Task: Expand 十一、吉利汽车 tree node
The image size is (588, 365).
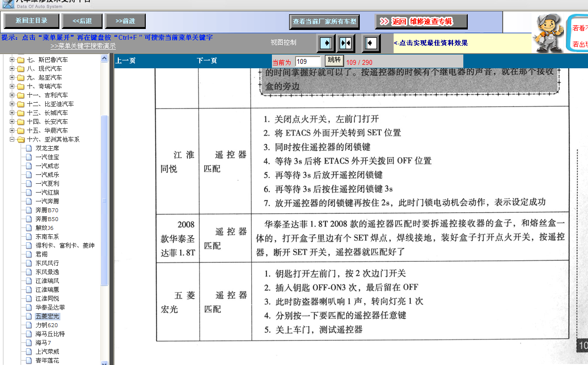Action: click(12, 95)
